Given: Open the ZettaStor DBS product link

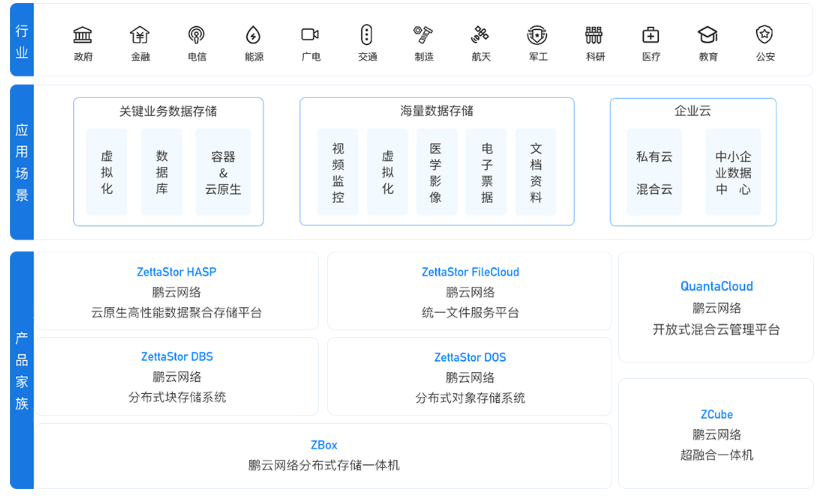Looking at the screenshot, I should (177, 357).
